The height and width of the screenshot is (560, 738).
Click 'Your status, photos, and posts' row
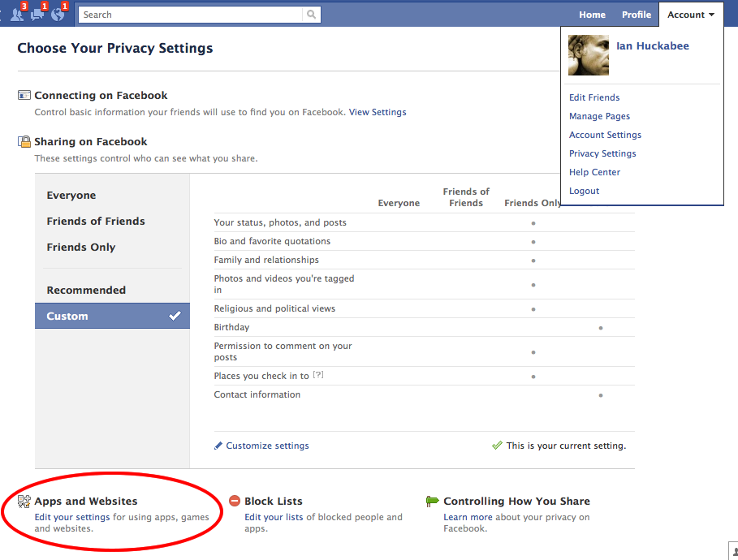coord(424,222)
